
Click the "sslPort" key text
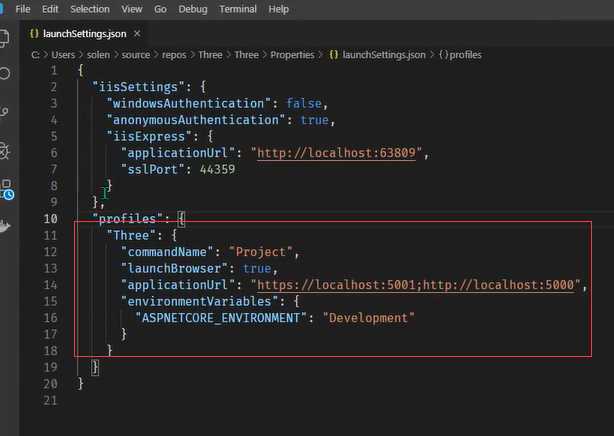coord(152,169)
